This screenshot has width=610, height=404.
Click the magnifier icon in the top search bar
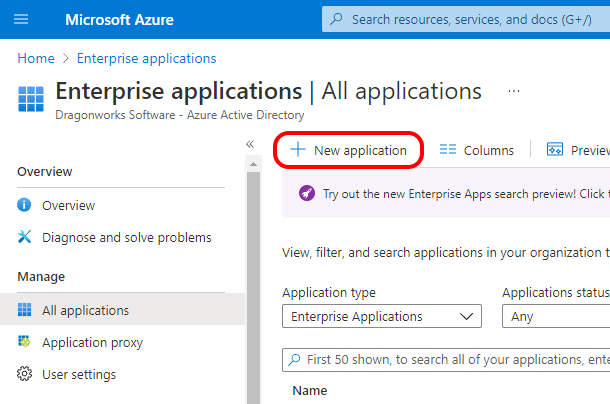pos(336,19)
